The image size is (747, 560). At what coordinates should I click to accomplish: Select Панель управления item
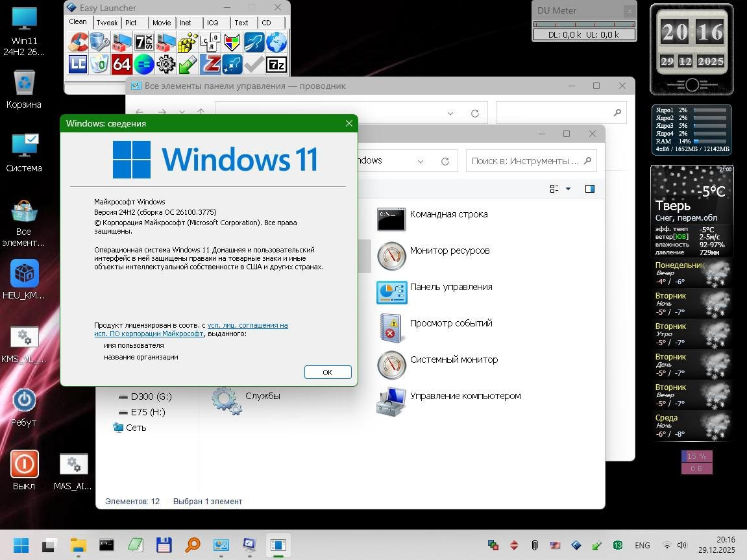(x=434, y=291)
